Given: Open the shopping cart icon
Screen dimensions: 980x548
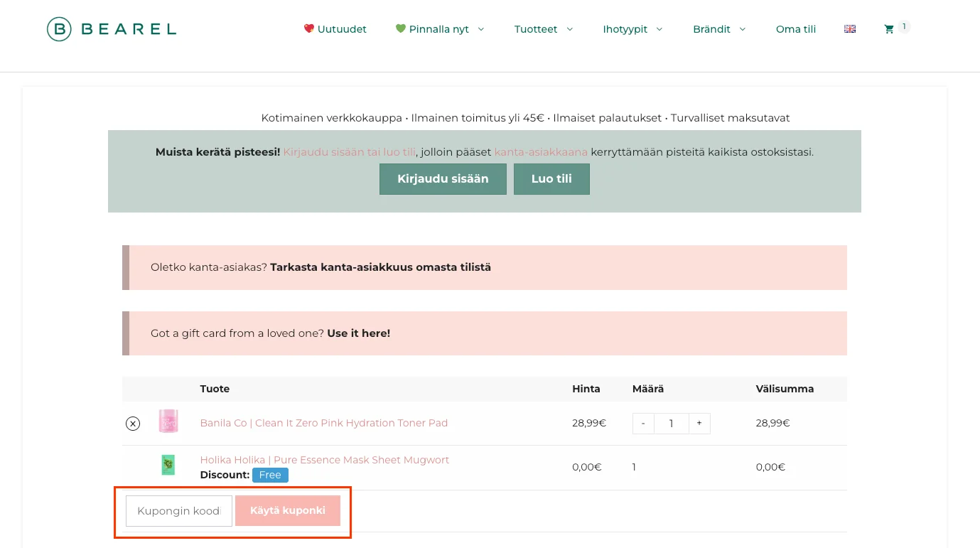Looking at the screenshot, I should click(889, 29).
